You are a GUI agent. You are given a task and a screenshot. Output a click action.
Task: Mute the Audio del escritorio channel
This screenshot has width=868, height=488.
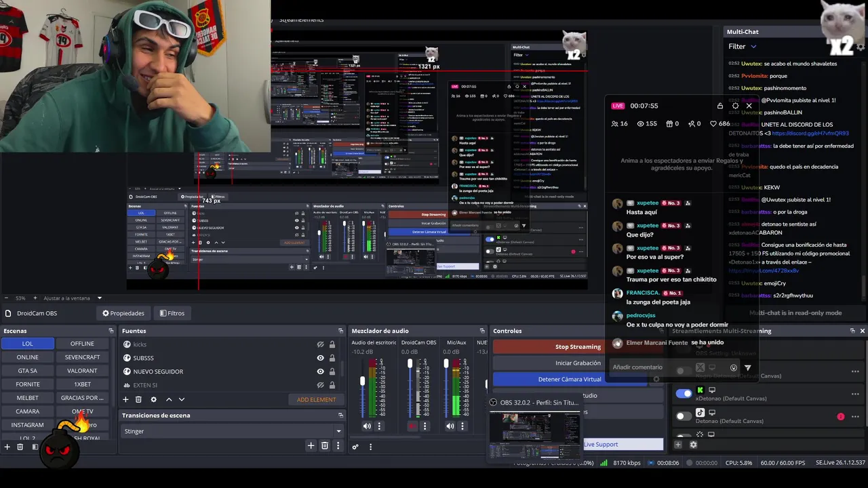[x=367, y=426]
